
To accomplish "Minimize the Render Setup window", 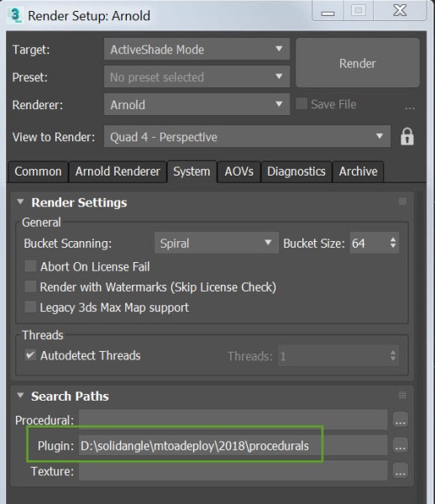I will click(x=328, y=11).
